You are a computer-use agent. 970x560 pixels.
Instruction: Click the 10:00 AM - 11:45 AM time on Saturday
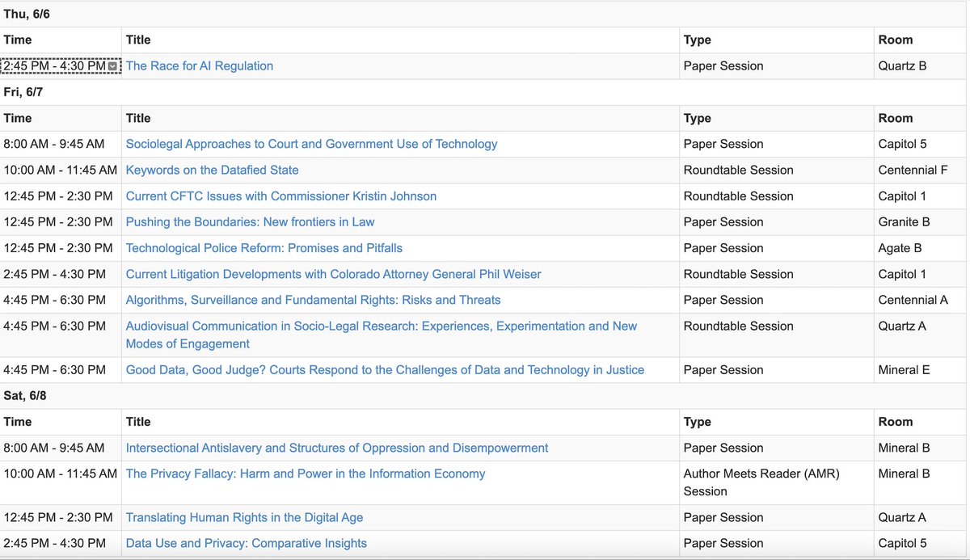[x=61, y=474]
